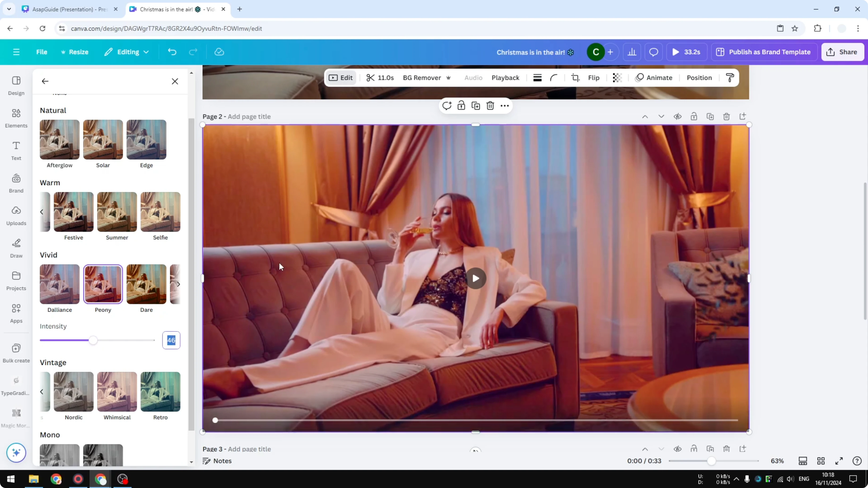This screenshot has width=868, height=488.
Task: Open the File menu
Action: [x=42, y=52]
